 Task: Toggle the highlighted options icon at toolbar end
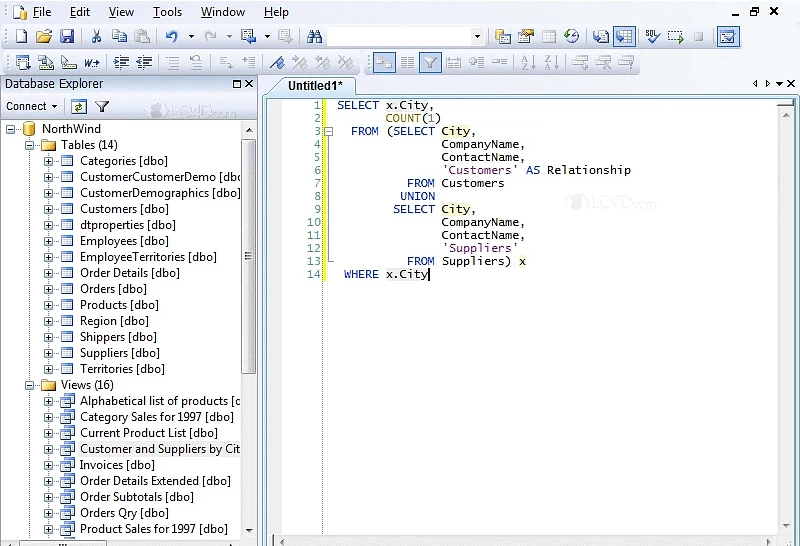[728, 37]
